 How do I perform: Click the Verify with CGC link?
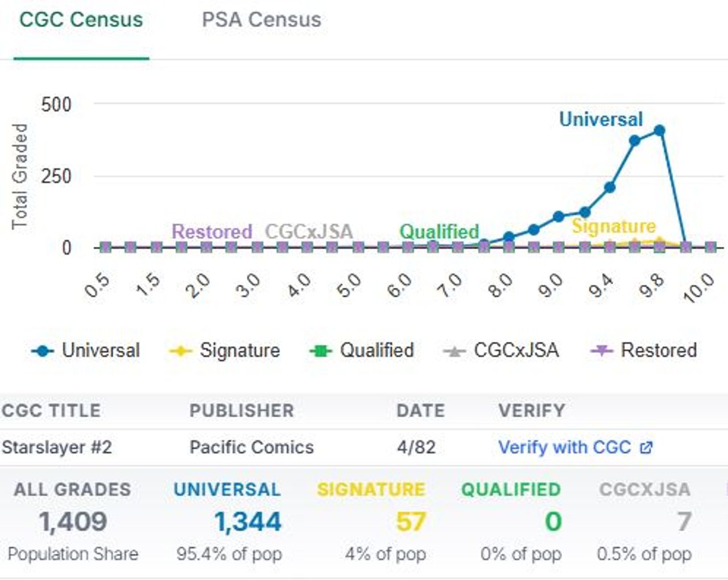tap(564, 448)
